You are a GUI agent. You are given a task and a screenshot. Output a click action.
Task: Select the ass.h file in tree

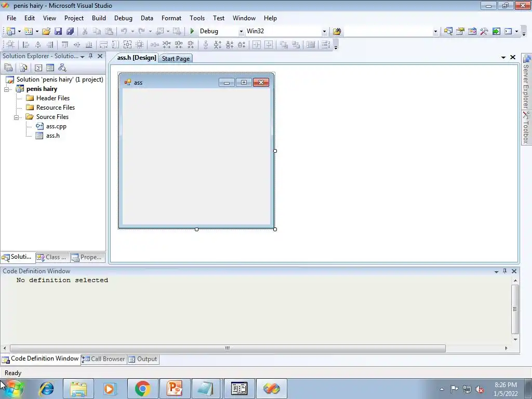tap(53, 136)
